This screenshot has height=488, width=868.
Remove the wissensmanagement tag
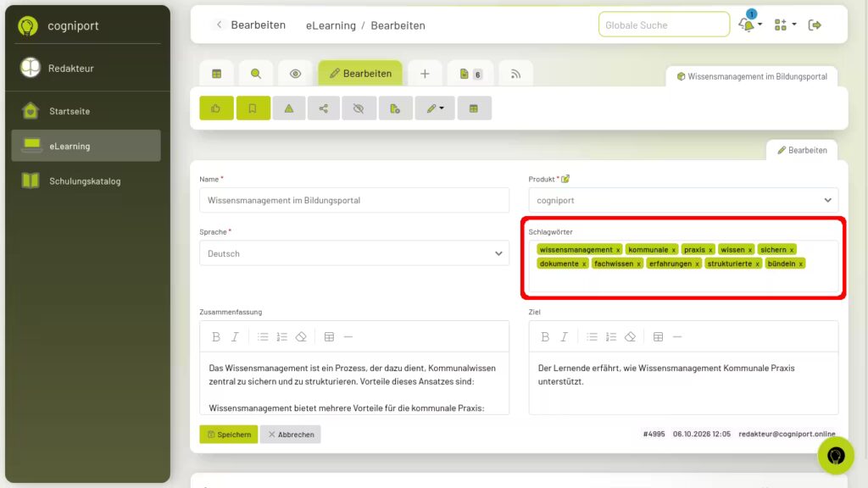point(618,250)
